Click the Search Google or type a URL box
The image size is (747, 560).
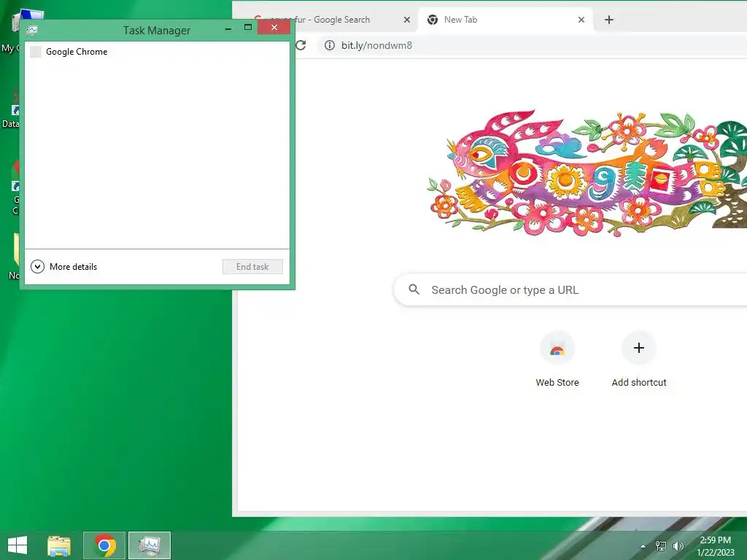[570, 289]
